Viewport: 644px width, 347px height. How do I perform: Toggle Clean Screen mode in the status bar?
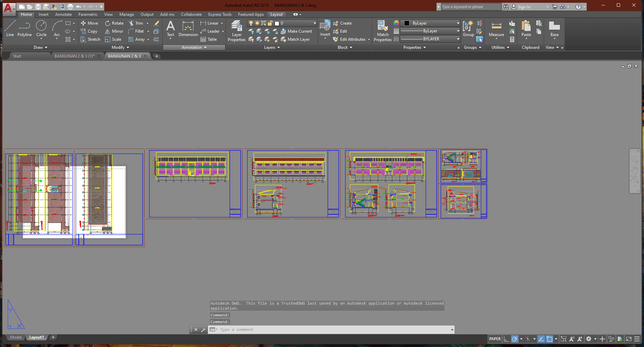pyautogui.click(x=629, y=339)
